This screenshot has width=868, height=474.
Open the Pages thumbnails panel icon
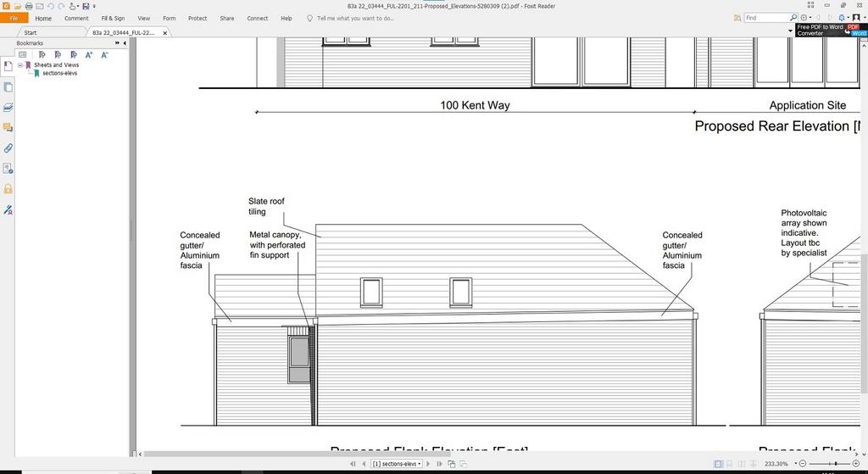coord(8,87)
